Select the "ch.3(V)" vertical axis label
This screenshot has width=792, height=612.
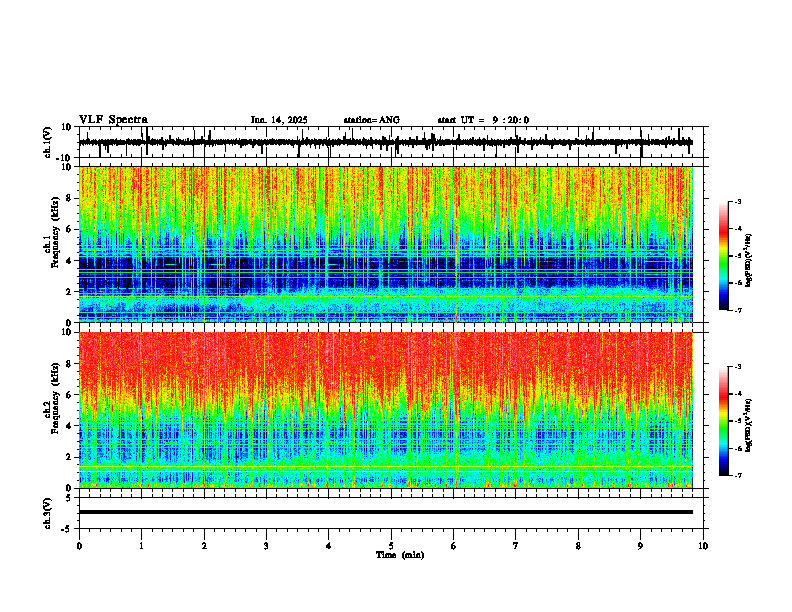[x=48, y=514]
